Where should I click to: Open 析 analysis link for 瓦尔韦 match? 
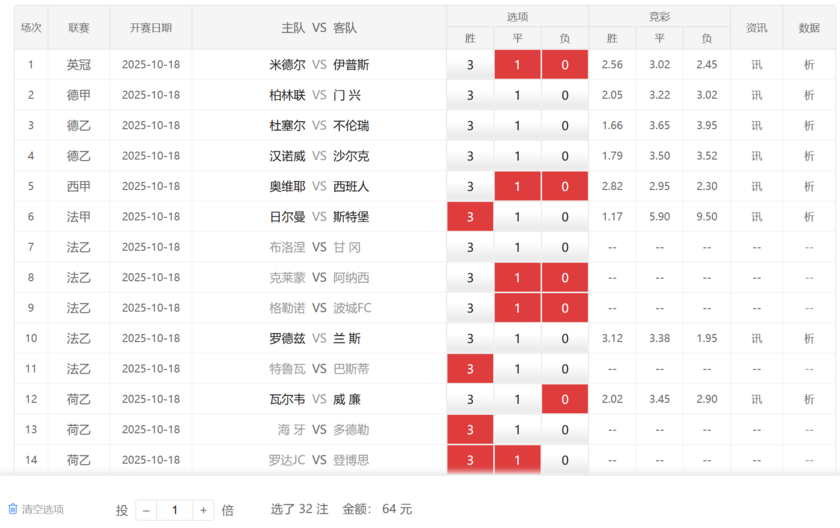coord(809,400)
